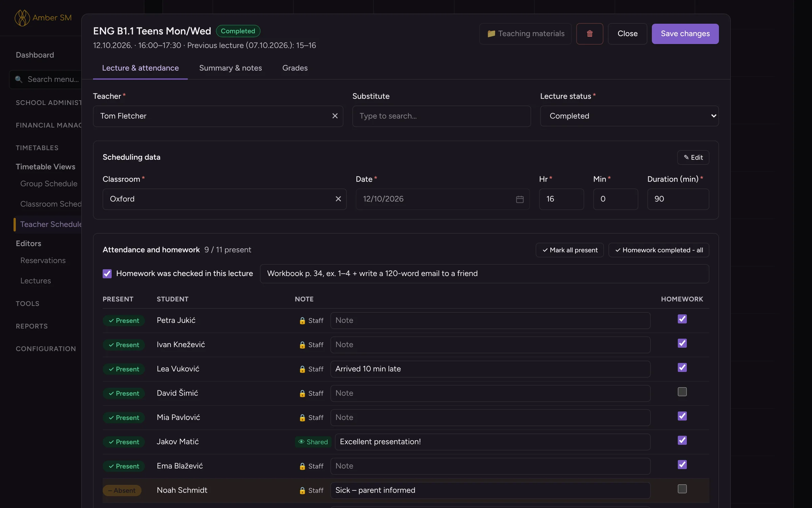Open Teaching materials
812x508 pixels.
[525, 34]
